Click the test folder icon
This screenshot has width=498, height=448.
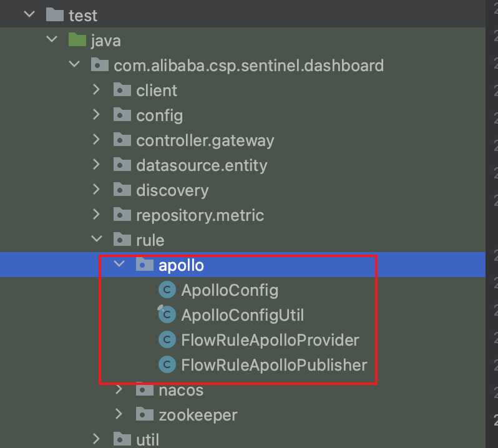[55, 14]
